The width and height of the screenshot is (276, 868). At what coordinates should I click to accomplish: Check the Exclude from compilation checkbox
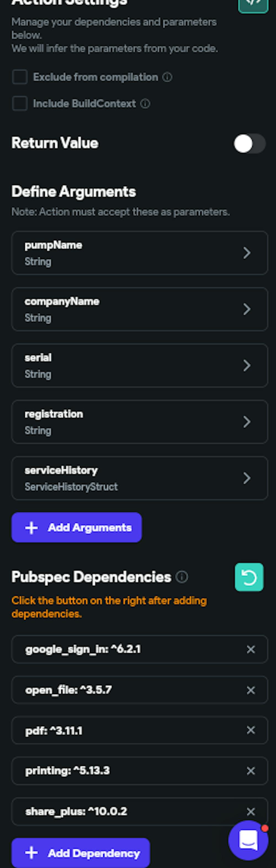[x=20, y=77]
